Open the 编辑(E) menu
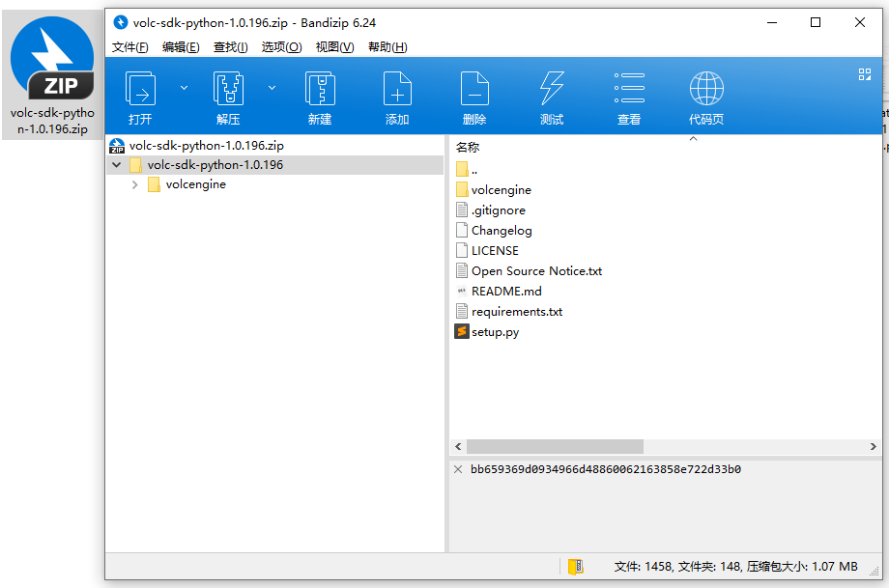 (x=181, y=47)
